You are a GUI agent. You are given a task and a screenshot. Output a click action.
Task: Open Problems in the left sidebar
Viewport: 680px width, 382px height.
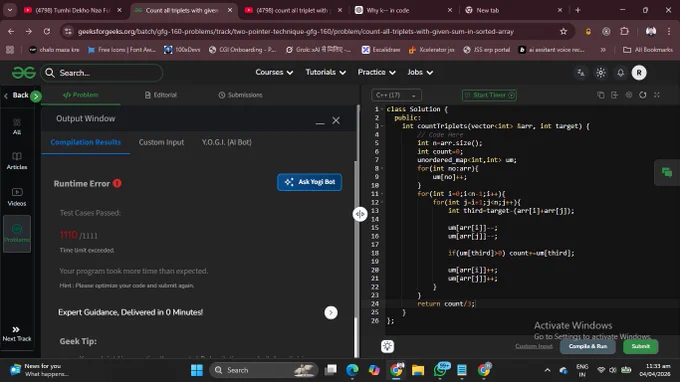click(x=16, y=234)
